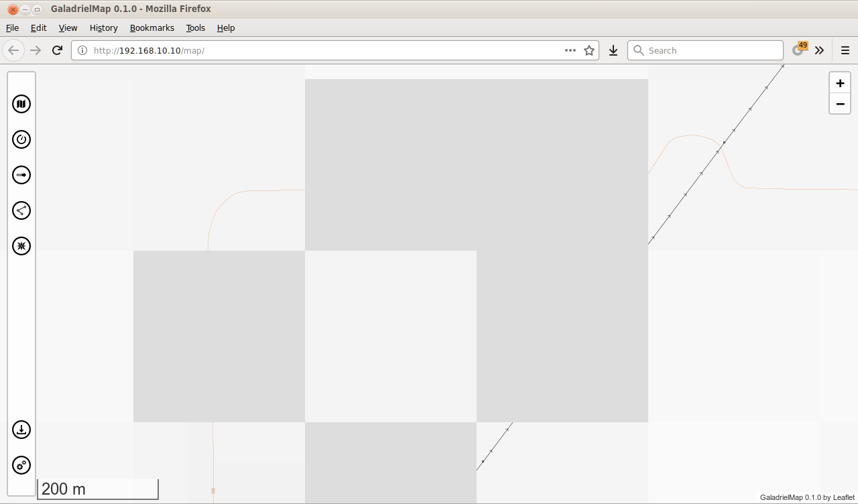Click the starburst icon in the sidebar
This screenshot has width=858, height=504.
tap(21, 246)
